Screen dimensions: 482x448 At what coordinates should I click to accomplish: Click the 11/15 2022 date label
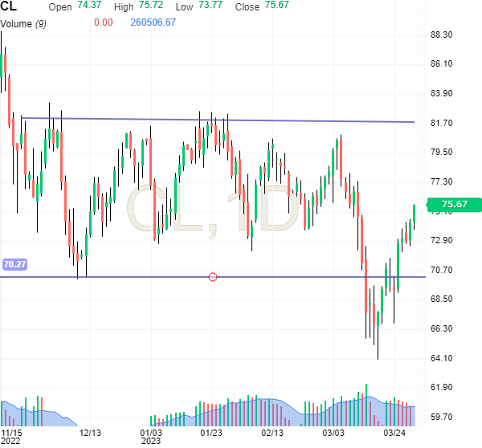pyautogui.click(x=11, y=437)
